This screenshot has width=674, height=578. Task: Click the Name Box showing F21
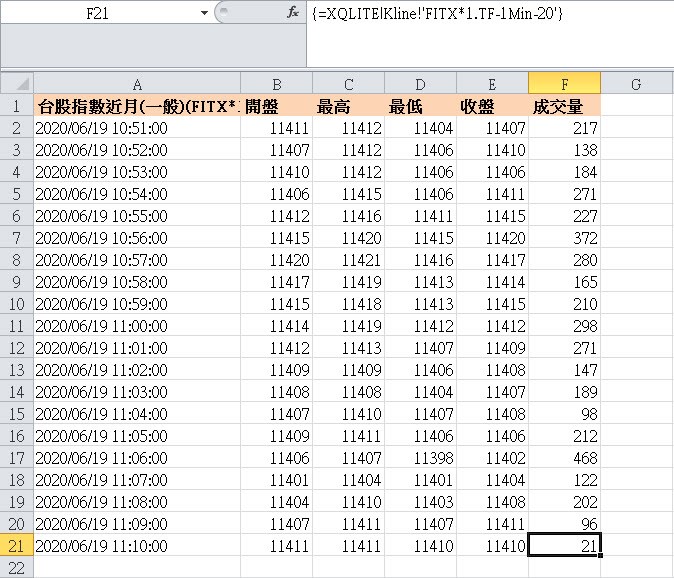98,13
